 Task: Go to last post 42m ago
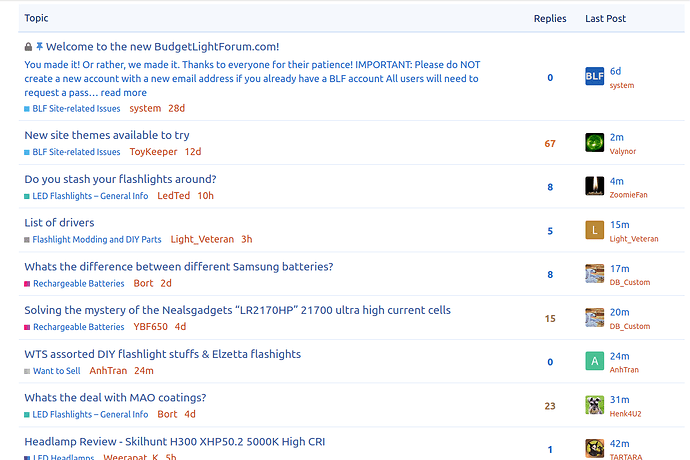[x=620, y=444]
